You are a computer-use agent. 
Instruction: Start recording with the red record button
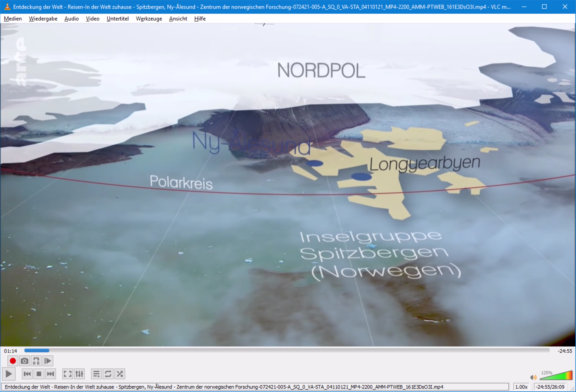(13, 361)
